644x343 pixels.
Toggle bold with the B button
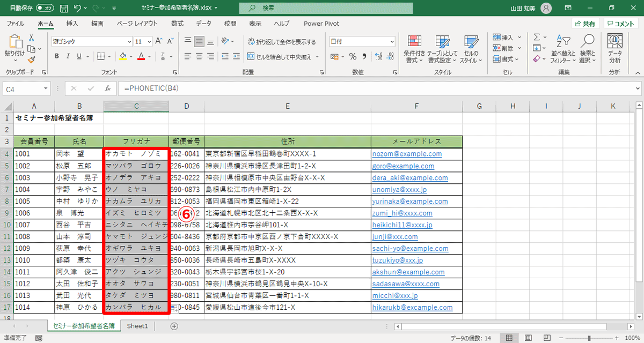(57, 56)
